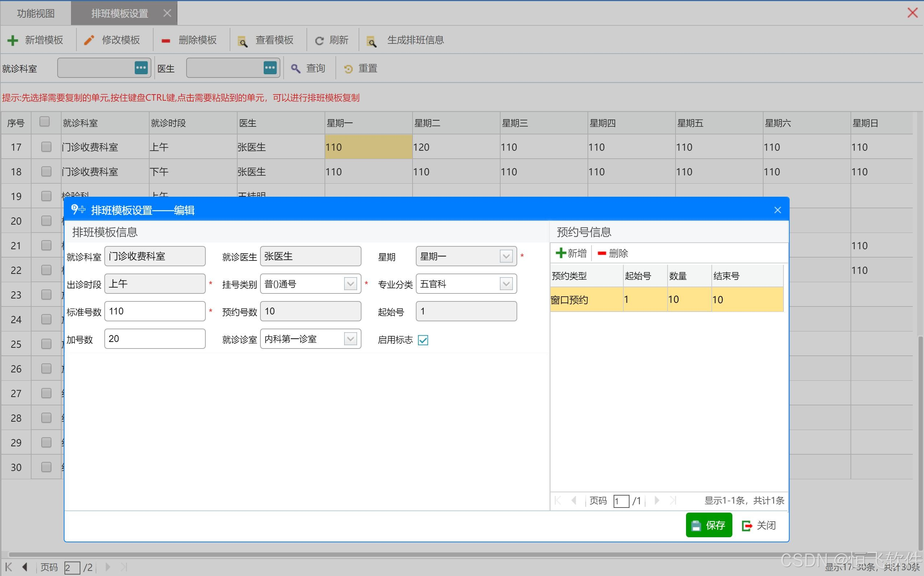The height and width of the screenshot is (576, 924).
Task: Click the 修改模板 pencil icon
Action: (x=89, y=40)
